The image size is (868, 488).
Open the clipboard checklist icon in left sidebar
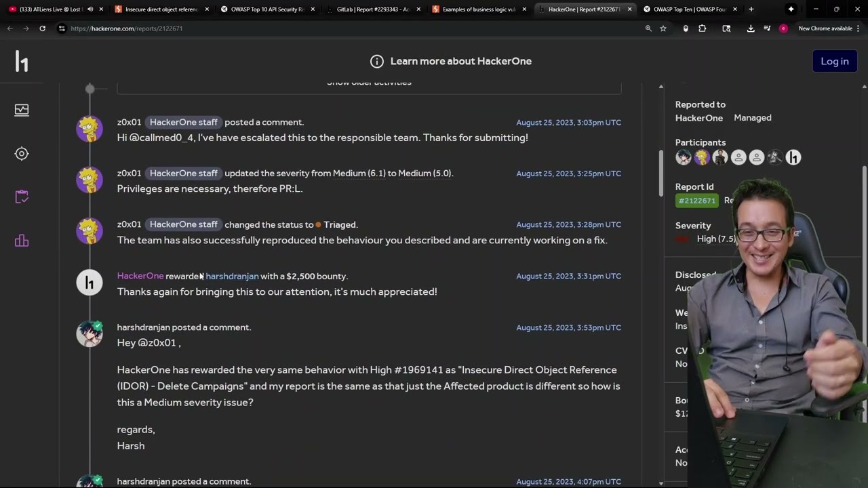22,197
